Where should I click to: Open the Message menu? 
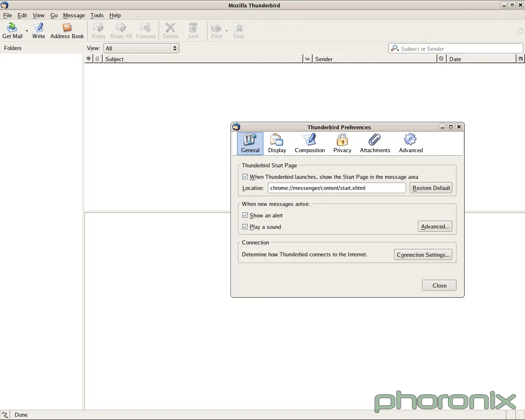coord(74,15)
